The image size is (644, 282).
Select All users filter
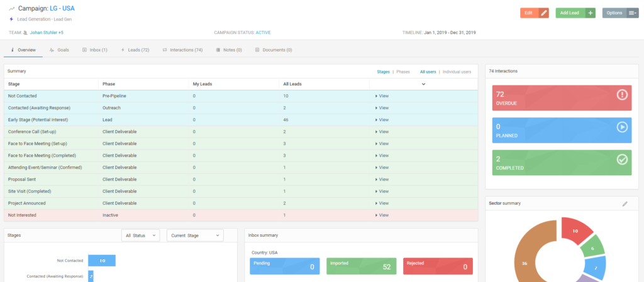428,72
